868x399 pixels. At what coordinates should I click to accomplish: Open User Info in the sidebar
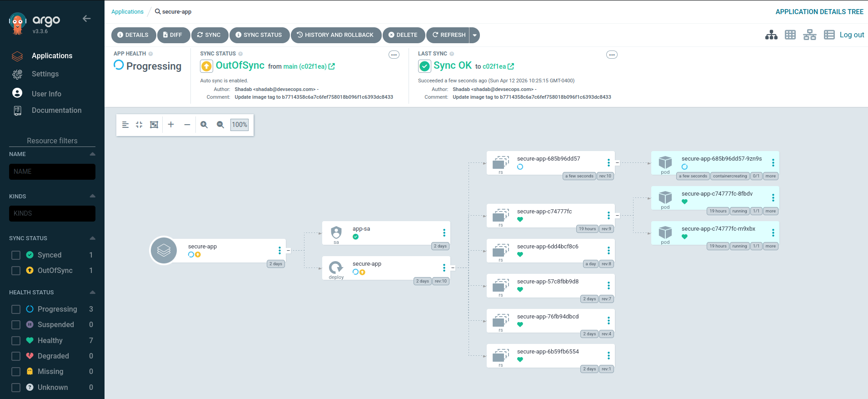(46, 94)
